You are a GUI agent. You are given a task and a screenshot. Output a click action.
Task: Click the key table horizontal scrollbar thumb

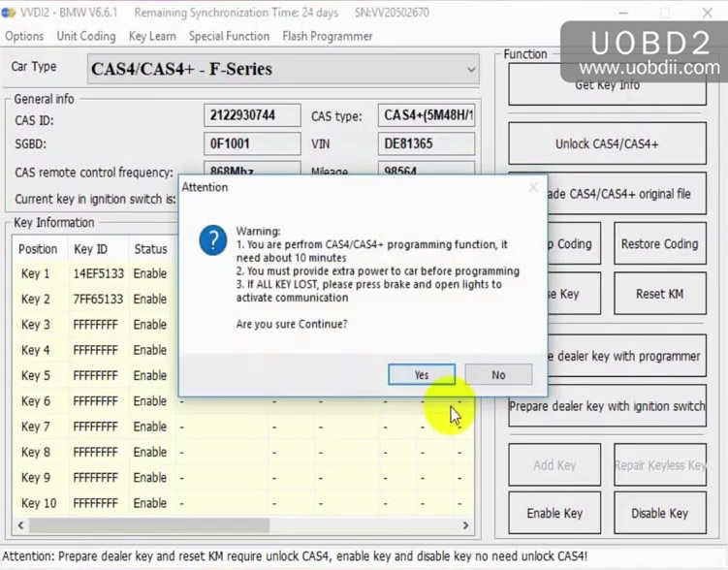pyautogui.click(x=149, y=525)
